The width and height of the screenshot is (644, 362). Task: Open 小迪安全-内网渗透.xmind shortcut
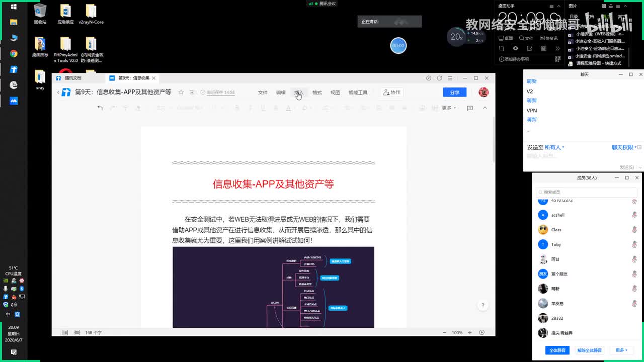[x=597, y=56]
